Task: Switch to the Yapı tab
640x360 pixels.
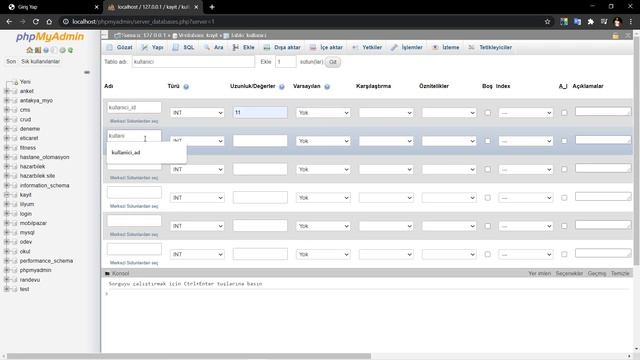Action: pyautogui.click(x=153, y=47)
